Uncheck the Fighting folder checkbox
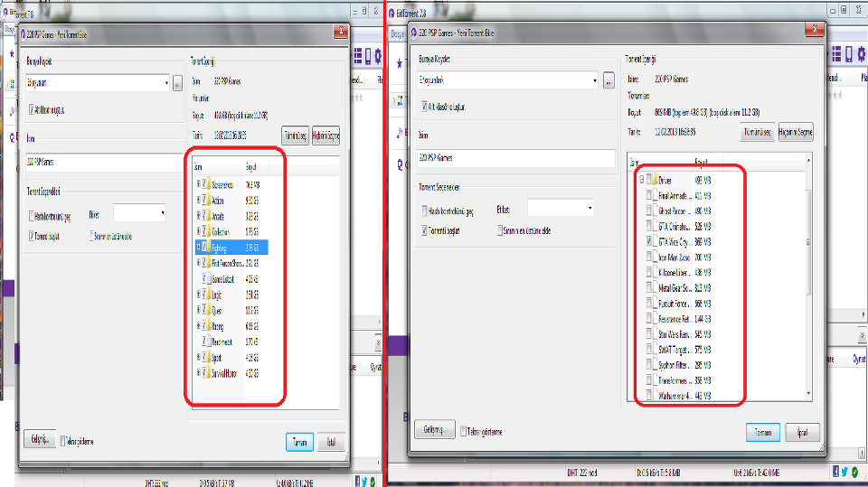Image resolution: width=868 pixels, height=487 pixels. pos(203,247)
